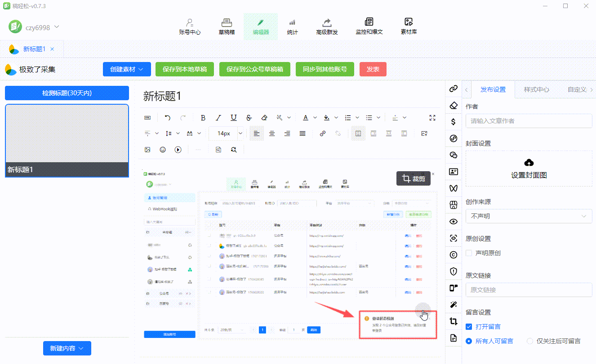Uncheck the 打开留言 checkbox
596x364 pixels.
(469, 327)
